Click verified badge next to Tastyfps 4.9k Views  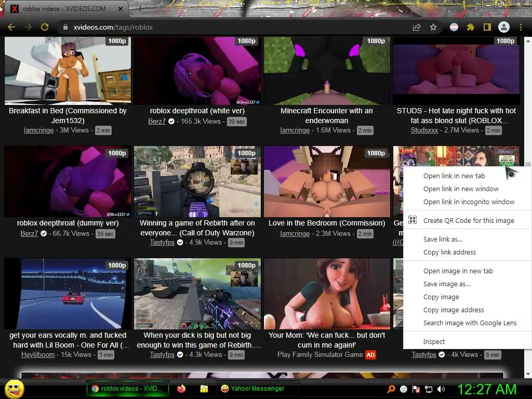(180, 242)
